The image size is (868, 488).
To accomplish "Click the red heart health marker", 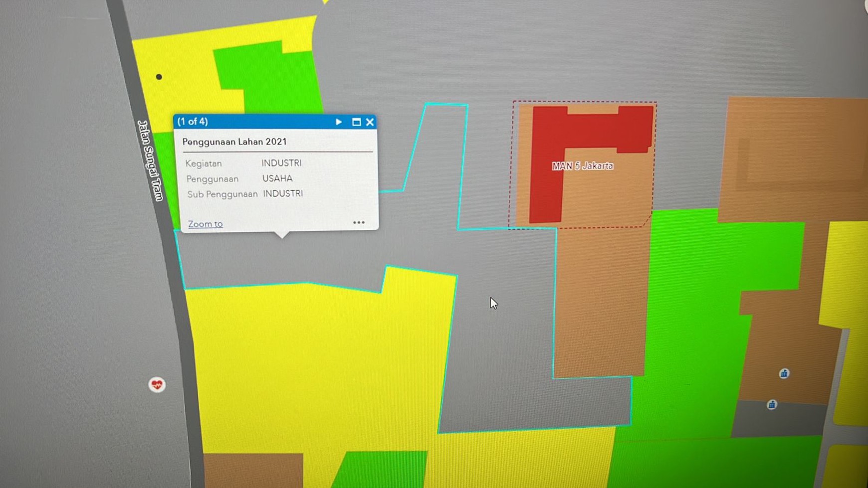I will point(157,385).
